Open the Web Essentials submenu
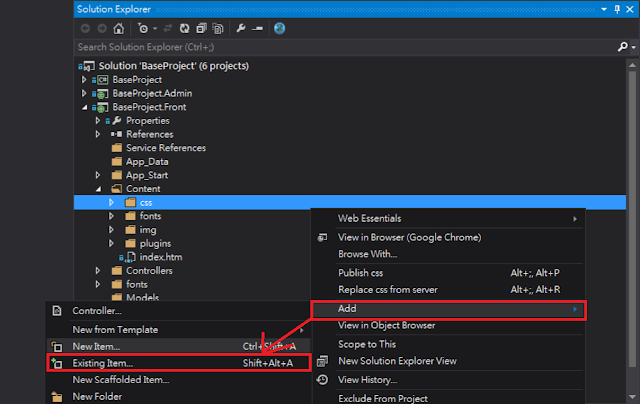640x404 pixels. pos(448,218)
